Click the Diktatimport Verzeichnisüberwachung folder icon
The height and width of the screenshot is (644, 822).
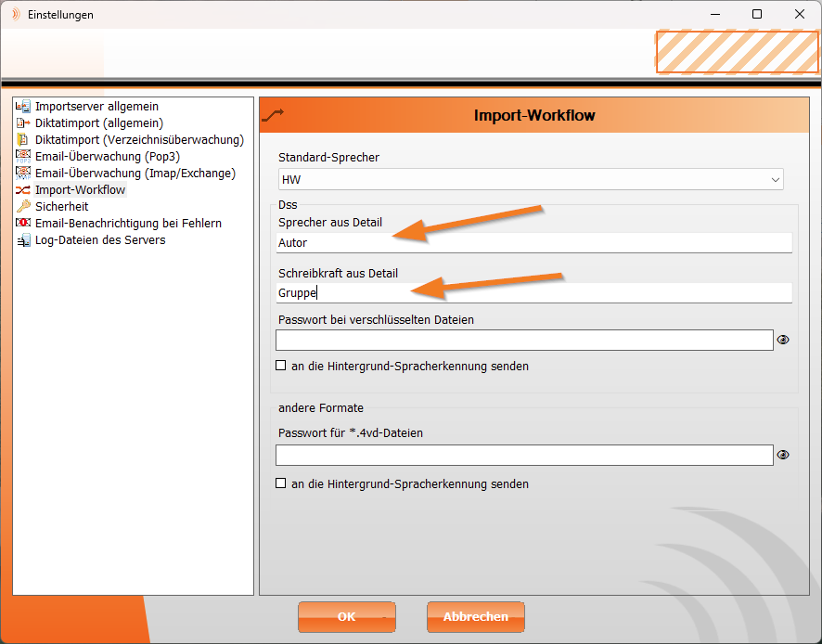pyautogui.click(x=23, y=140)
